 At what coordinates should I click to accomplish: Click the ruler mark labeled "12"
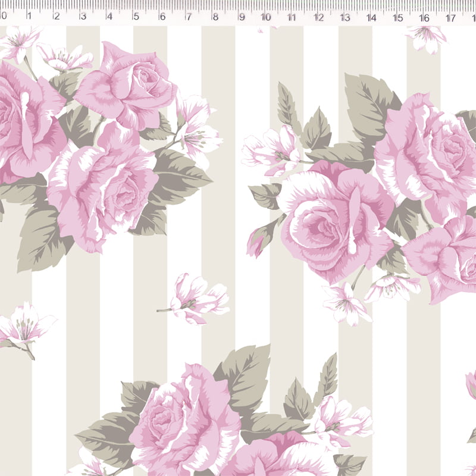318,17
